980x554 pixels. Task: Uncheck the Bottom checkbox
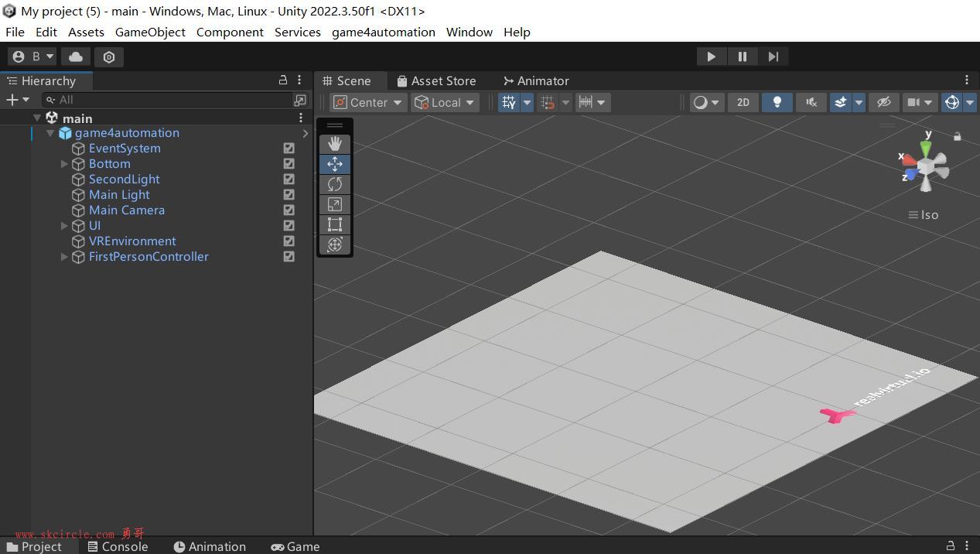pos(289,163)
